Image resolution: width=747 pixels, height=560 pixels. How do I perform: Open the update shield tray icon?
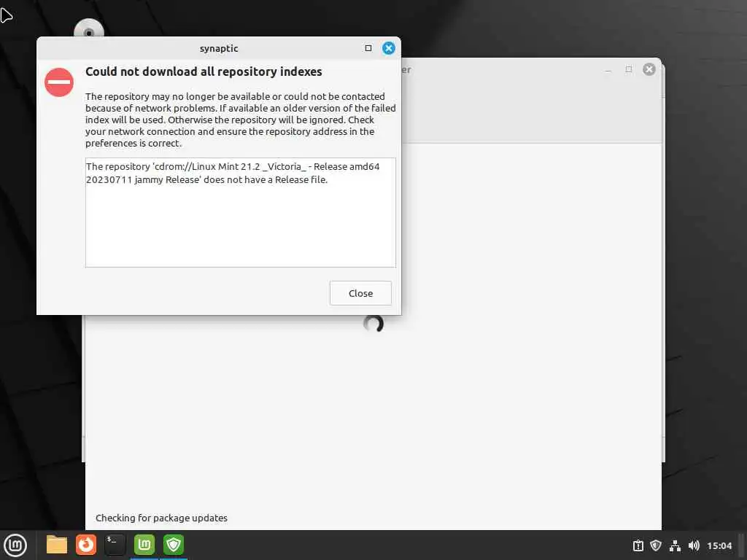(656, 545)
